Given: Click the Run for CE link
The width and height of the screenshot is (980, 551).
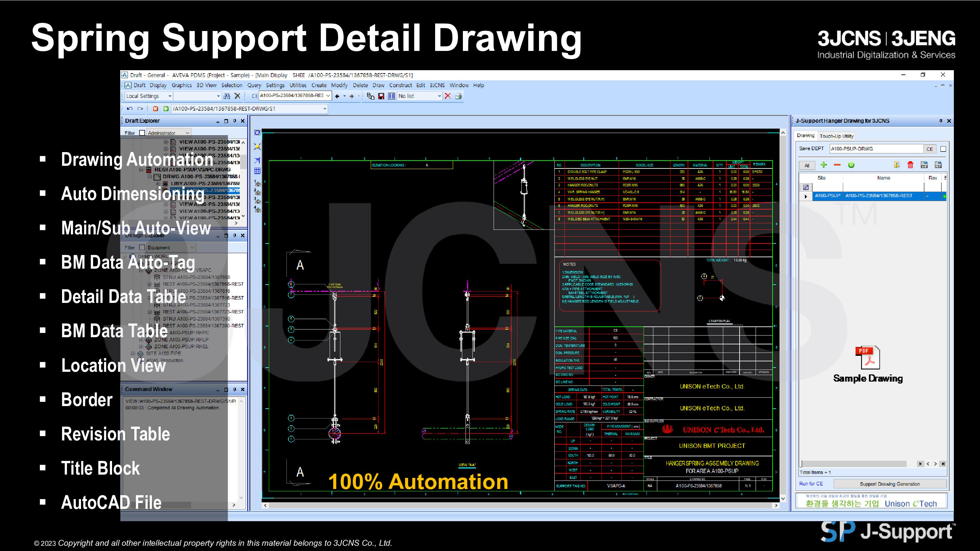Looking at the screenshot, I should point(811,484).
